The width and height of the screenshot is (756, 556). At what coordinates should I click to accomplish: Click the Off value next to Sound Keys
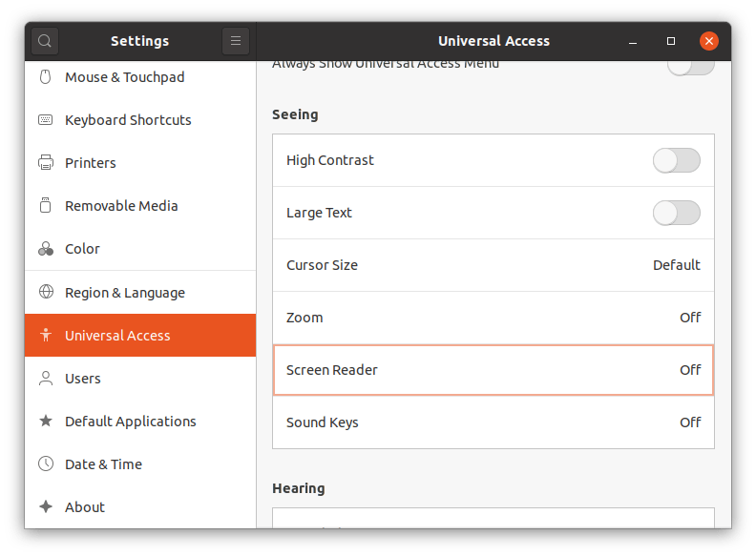[690, 422]
